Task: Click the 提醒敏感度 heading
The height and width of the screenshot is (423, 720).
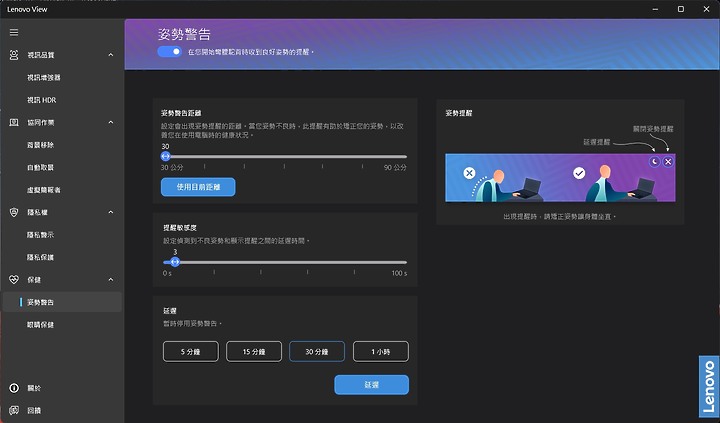Action: 180,228
